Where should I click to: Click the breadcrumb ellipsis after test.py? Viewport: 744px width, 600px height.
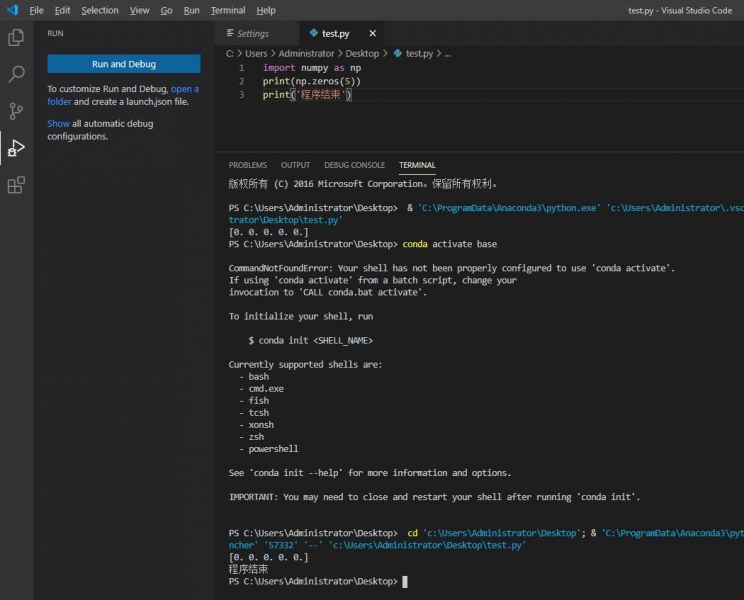point(447,54)
